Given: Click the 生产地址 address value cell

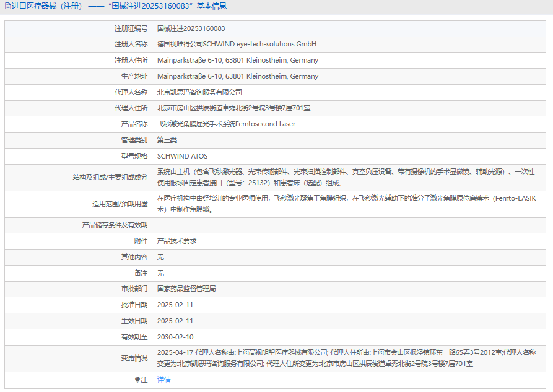Looking at the screenshot, I should 237,77.
